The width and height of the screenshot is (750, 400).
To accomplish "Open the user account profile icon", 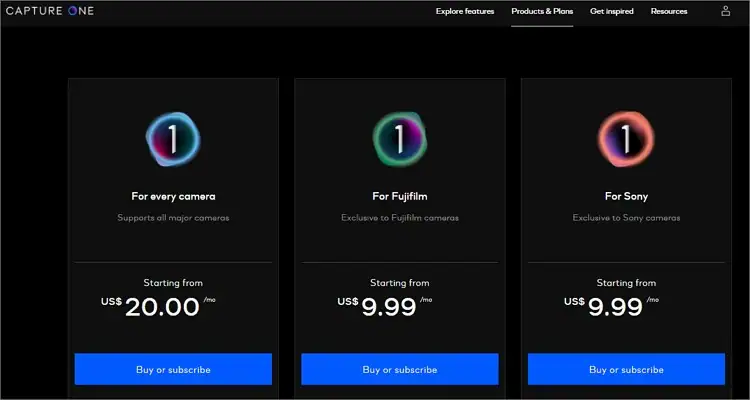I will pos(726,11).
